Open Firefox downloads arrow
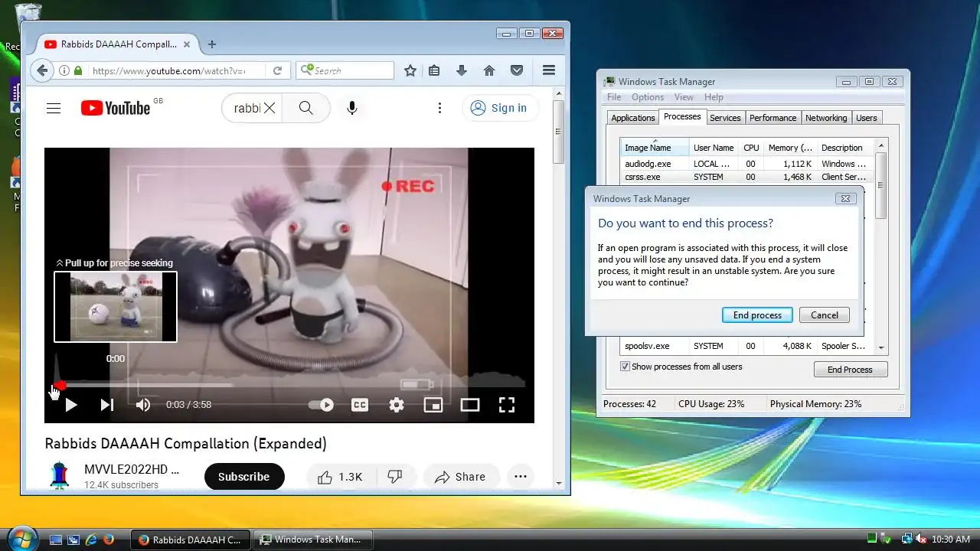The width and height of the screenshot is (980, 551). pos(462,70)
